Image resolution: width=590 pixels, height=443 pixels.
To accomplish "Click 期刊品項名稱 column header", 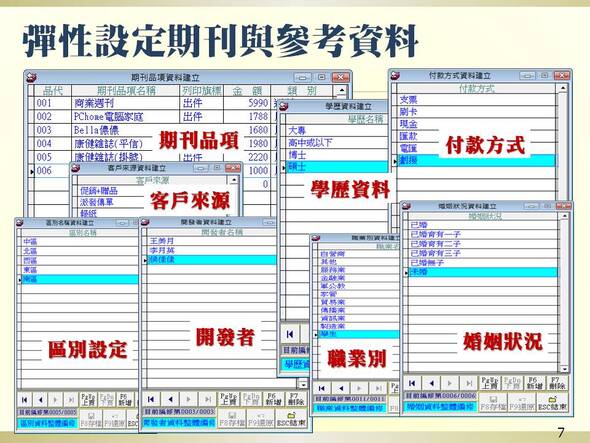I will pos(126,90).
